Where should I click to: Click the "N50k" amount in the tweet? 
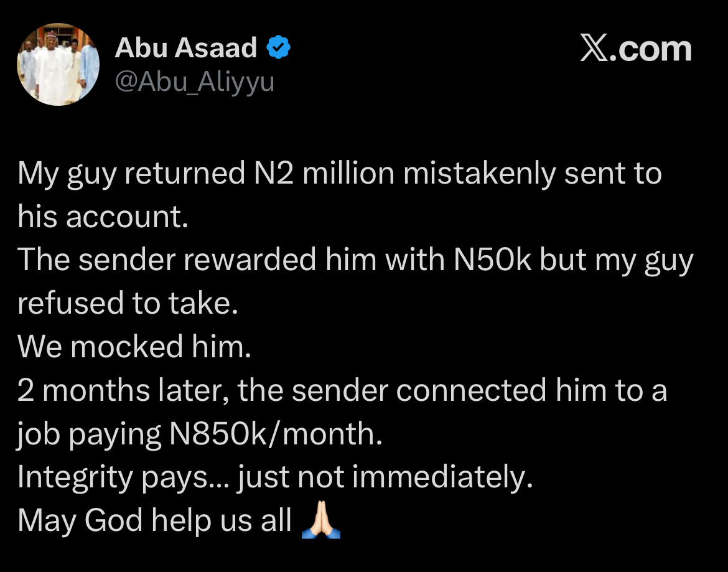pyautogui.click(x=493, y=260)
